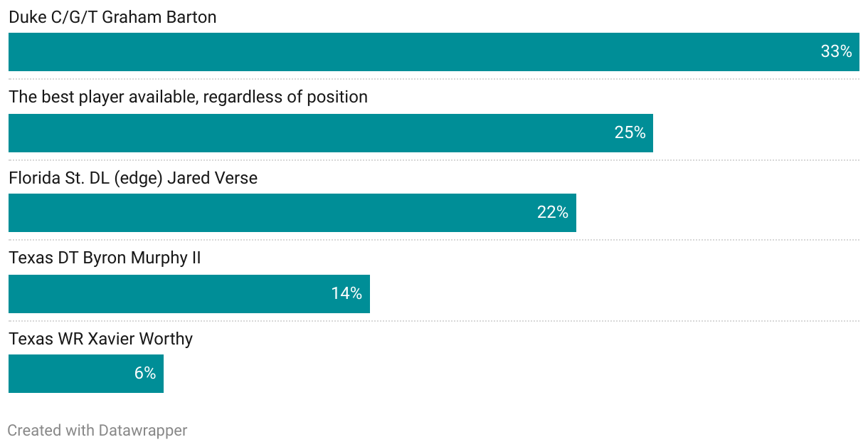Image resolution: width=868 pixels, height=447 pixels.
Task: Select the 33% value label
Action: click(x=836, y=52)
